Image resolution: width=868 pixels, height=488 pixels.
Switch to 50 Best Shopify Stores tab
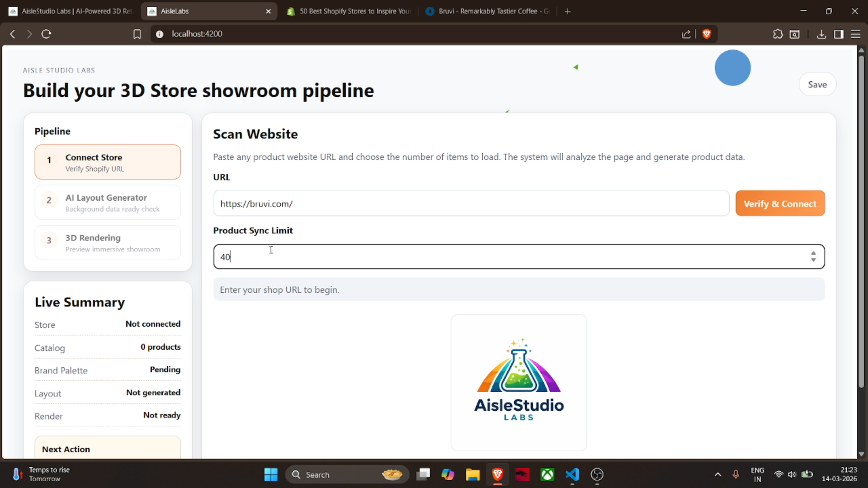350,11
